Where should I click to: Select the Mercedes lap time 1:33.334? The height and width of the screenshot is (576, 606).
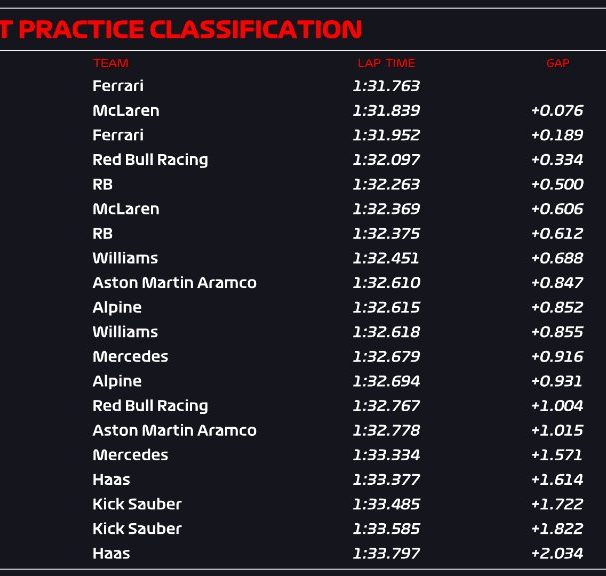(386, 455)
